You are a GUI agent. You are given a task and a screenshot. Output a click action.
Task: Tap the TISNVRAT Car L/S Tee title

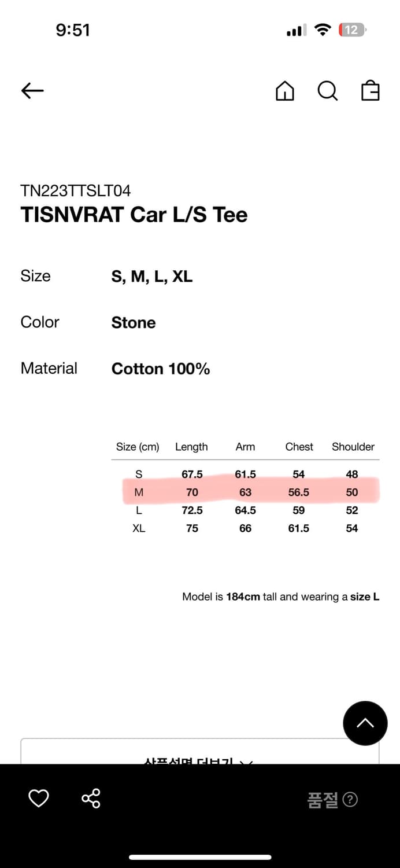point(134,215)
